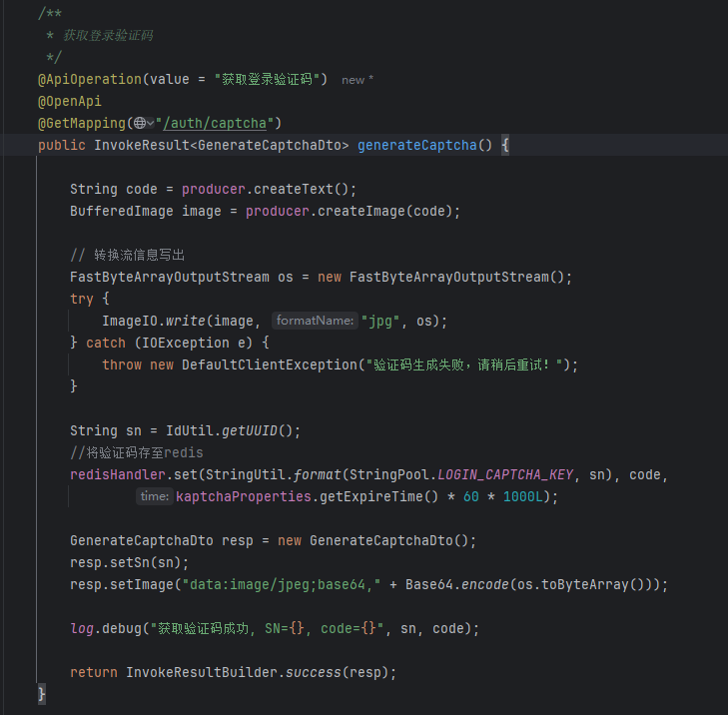Click the globe icon in @GetMapping

139,123
